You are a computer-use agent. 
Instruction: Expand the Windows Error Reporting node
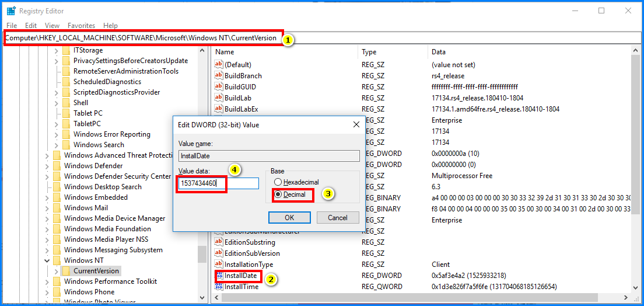coord(56,134)
